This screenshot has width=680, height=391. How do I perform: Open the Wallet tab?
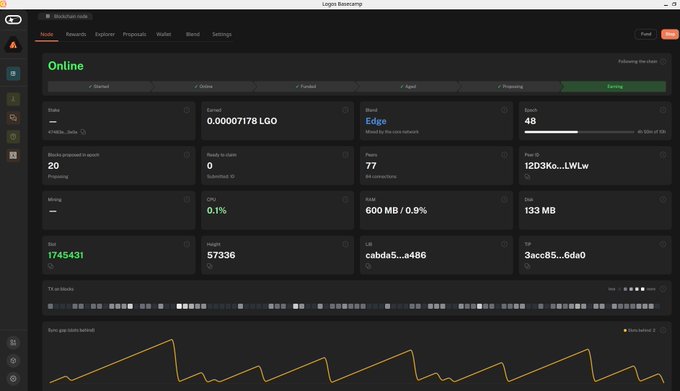click(163, 34)
